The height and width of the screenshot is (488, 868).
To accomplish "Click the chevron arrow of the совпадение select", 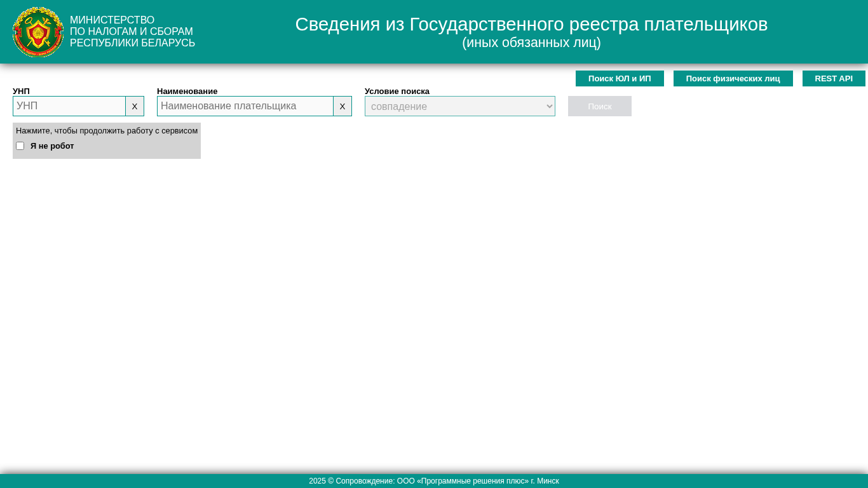I will pos(550,106).
